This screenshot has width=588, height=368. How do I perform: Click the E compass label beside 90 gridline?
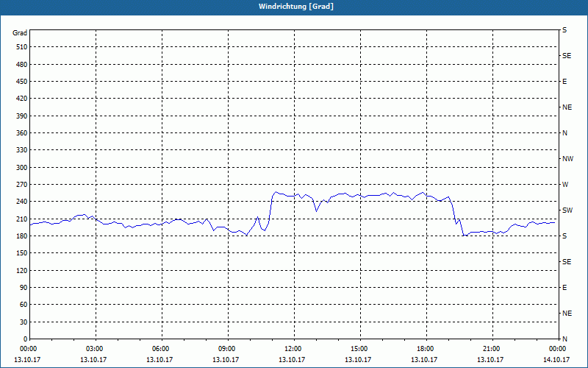[564, 288]
